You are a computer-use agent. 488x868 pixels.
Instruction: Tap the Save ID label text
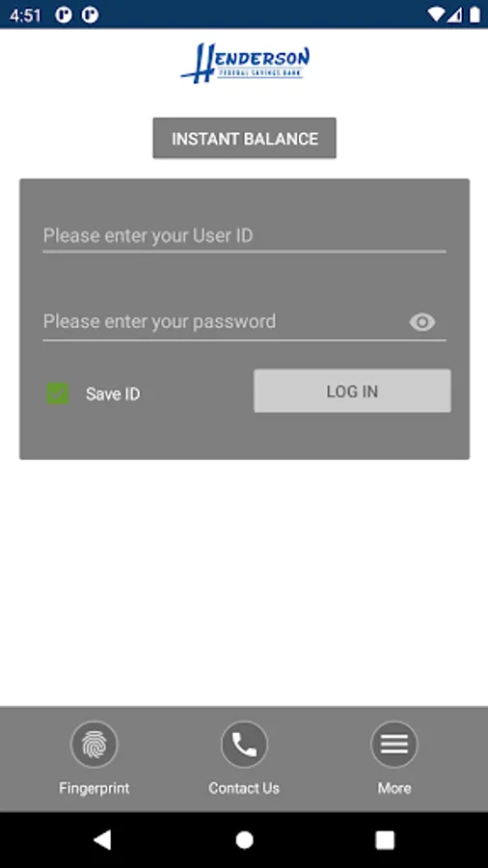click(x=113, y=394)
